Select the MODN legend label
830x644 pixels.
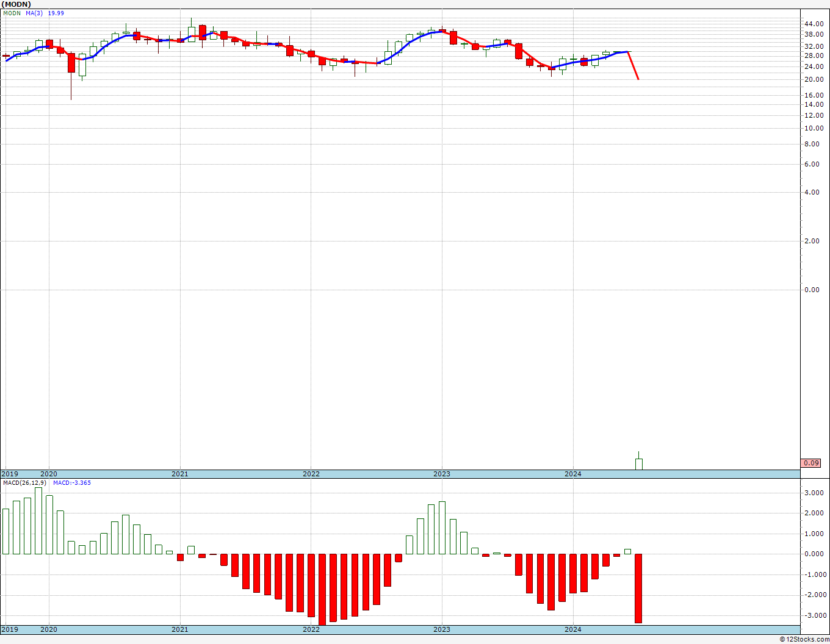(x=12, y=13)
